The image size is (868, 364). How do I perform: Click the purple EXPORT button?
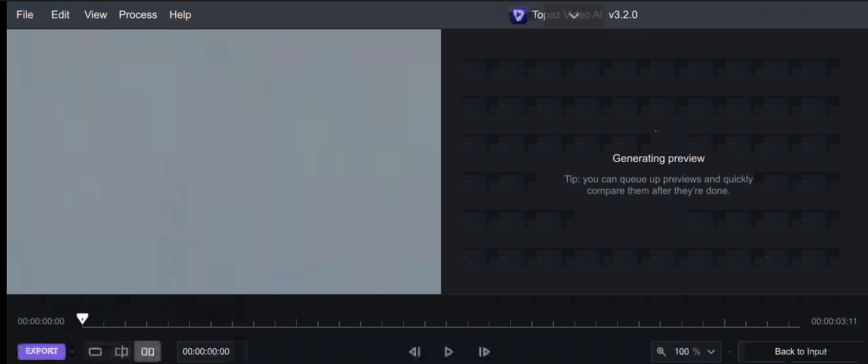click(42, 352)
